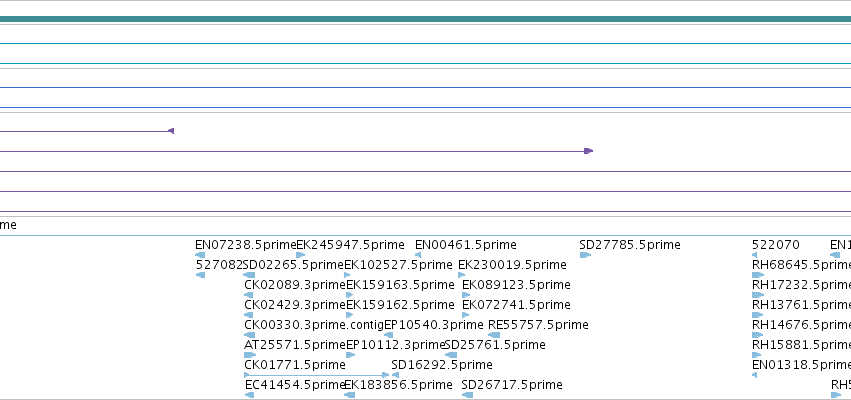Select the EK245947.5prime arrow glyph
The height and width of the screenshot is (400, 851).
pyautogui.click(x=301, y=255)
